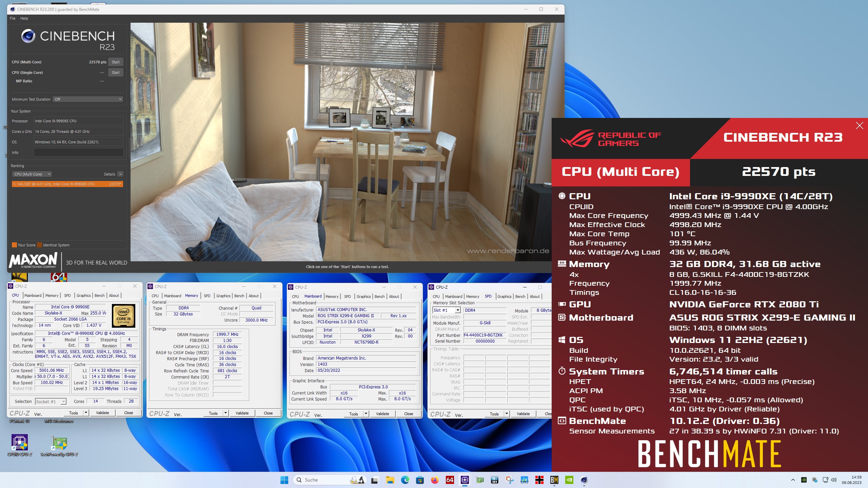Select Graphics tab in CPU-Z Mainboard window
This screenshot has width=868, height=488.
tap(363, 297)
